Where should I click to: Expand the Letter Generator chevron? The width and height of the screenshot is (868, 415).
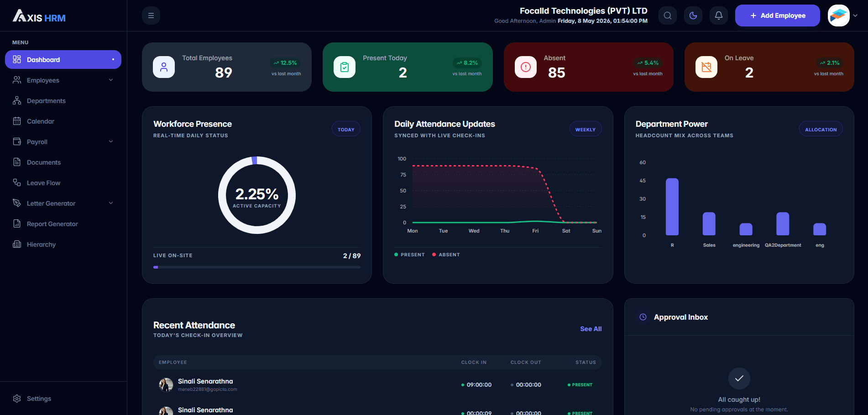point(111,203)
